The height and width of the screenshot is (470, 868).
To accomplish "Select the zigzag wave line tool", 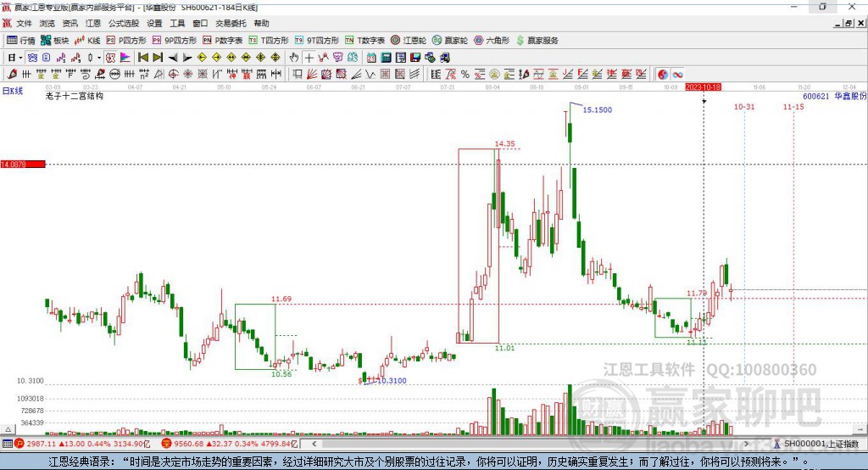I will point(370,75).
